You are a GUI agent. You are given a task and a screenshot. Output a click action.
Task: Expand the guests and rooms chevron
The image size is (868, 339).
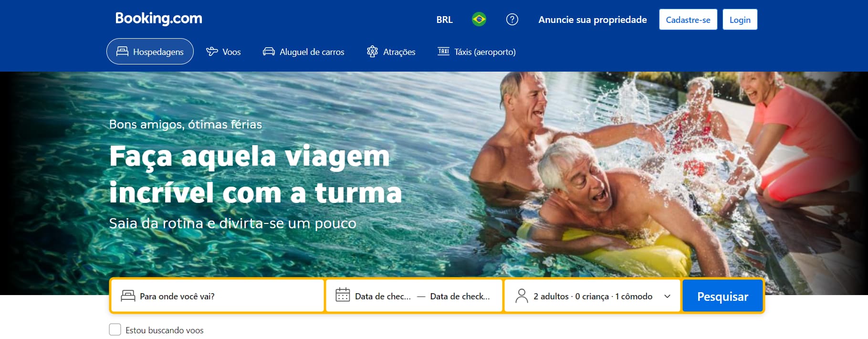click(667, 297)
